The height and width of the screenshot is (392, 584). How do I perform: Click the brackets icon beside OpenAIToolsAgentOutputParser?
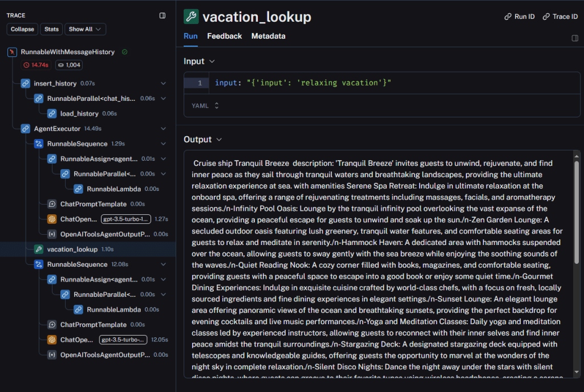[x=52, y=233]
